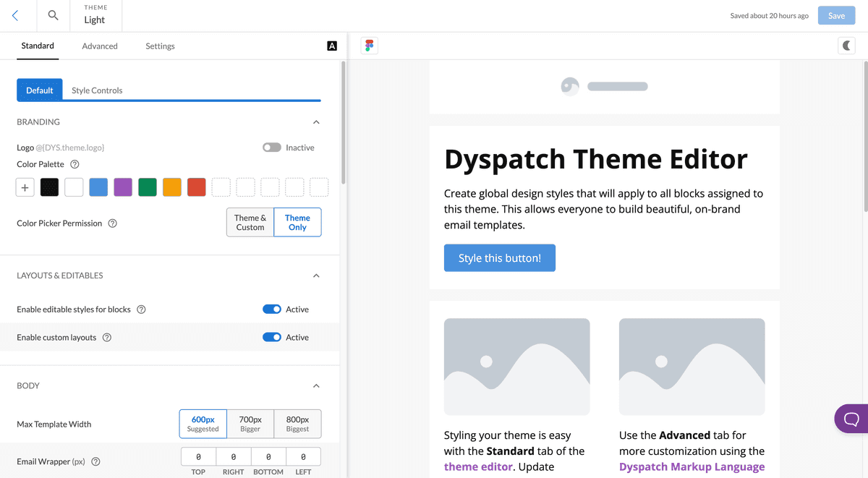The image size is (868, 478).
Task: Click the Figma logo icon
Action: tap(370, 46)
